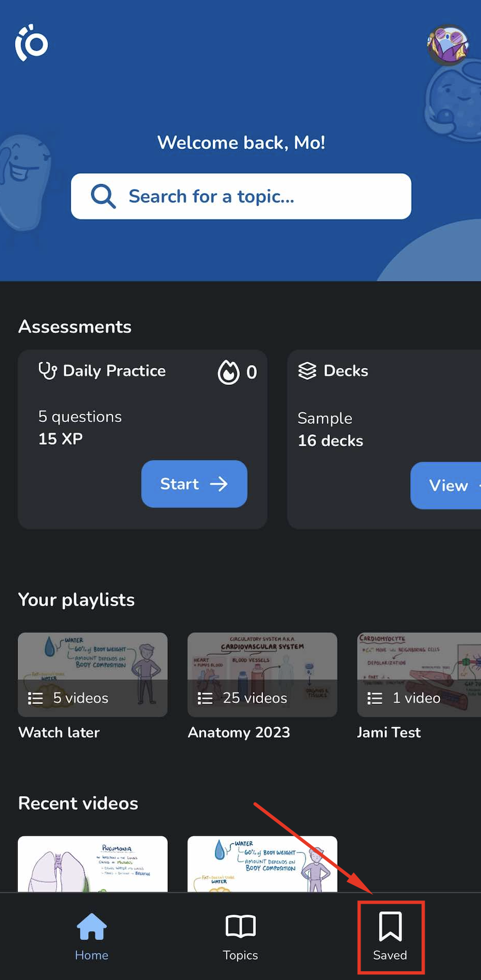
Task: Tap the Osmosis logo icon
Action: pyautogui.click(x=32, y=43)
